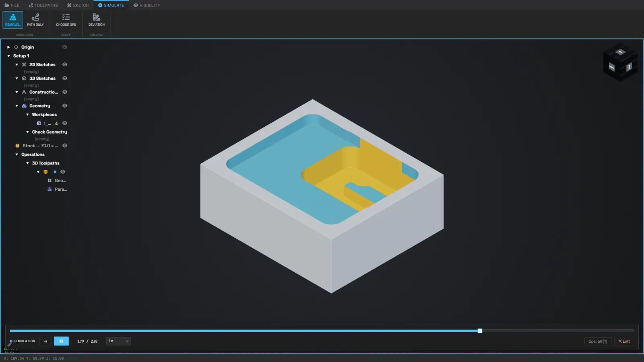Collapse the Setup 1 node
Image resolution: width=644 pixels, height=362 pixels.
[x=8, y=56]
